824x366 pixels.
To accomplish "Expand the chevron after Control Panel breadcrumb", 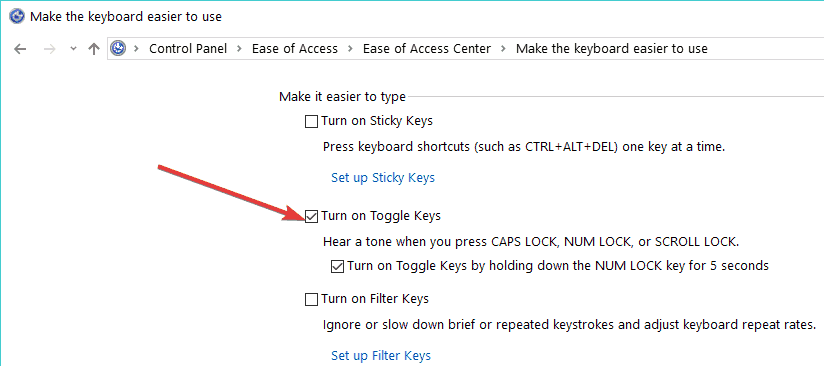I will point(240,49).
